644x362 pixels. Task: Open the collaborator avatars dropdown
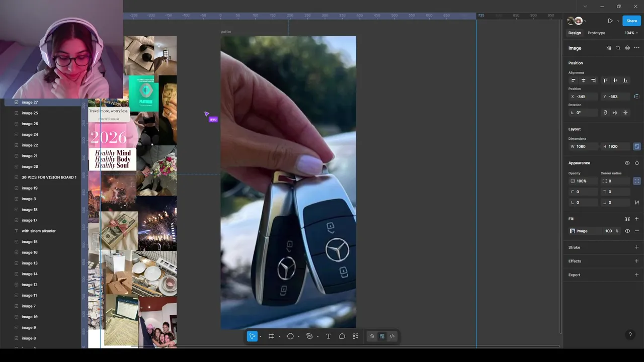point(577,21)
